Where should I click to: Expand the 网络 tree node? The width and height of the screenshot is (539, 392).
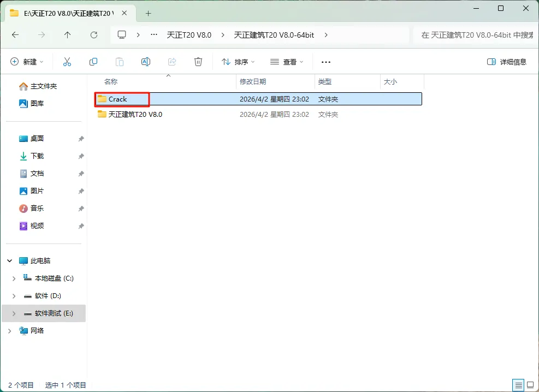(x=10, y=331)
